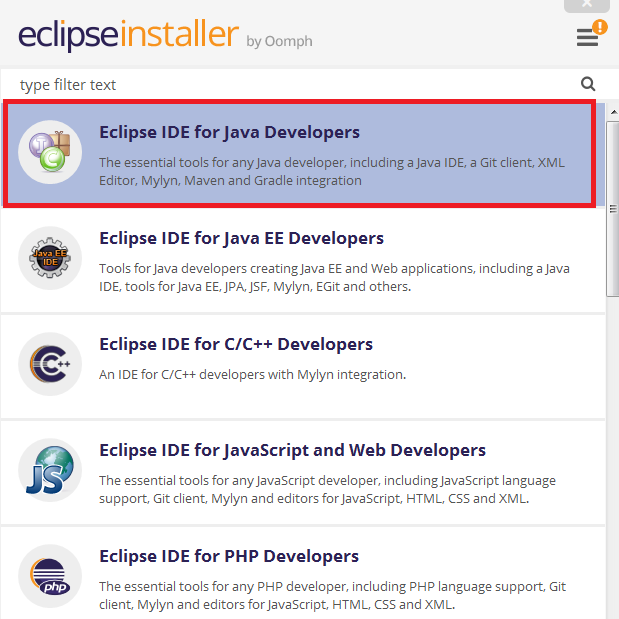Viewport: 619px width, 619px height.
Task: Click the PHP package icon
Action: click(x=50, y=576)
